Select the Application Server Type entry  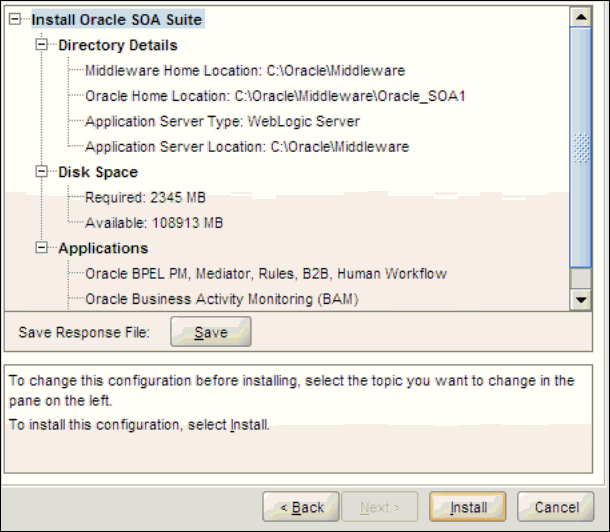222,121
